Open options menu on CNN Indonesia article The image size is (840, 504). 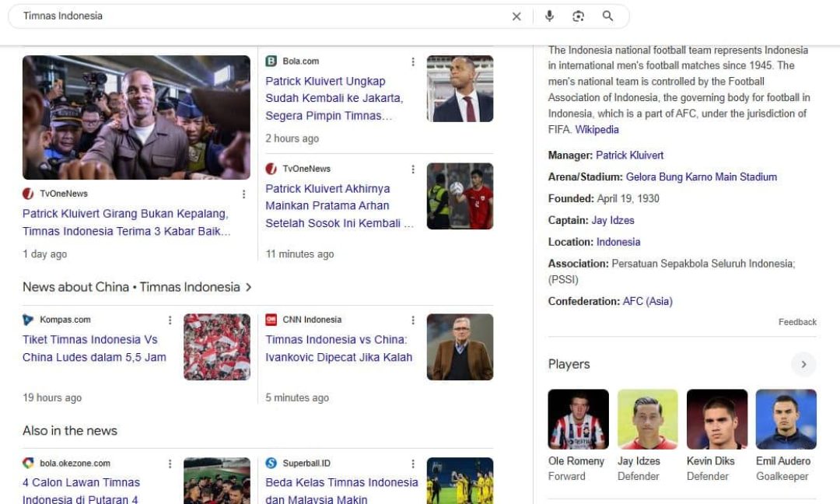[413, 320]
